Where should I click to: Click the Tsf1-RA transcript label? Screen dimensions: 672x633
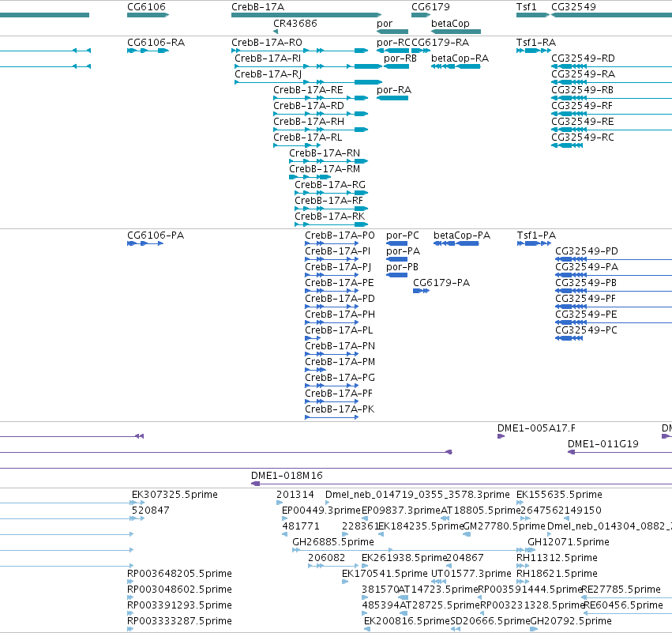point(536,43)
